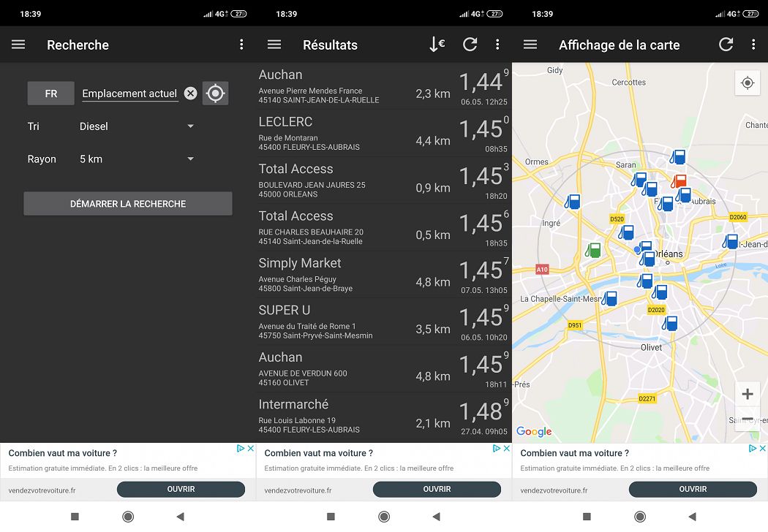Select Total Access Rue Charles Beauhaire result
The image size is (768, 532).
(384, 227)
